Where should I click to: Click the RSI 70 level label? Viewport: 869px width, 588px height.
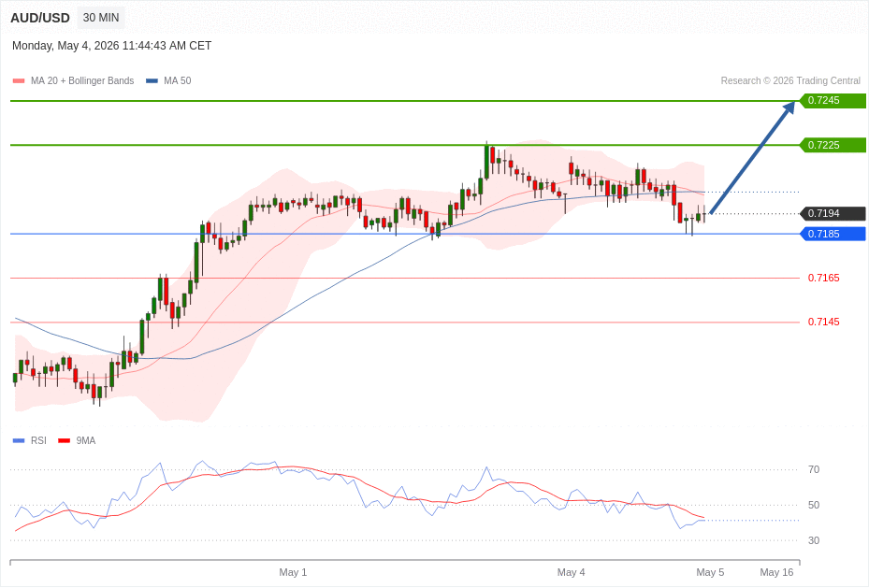(814, 469)
